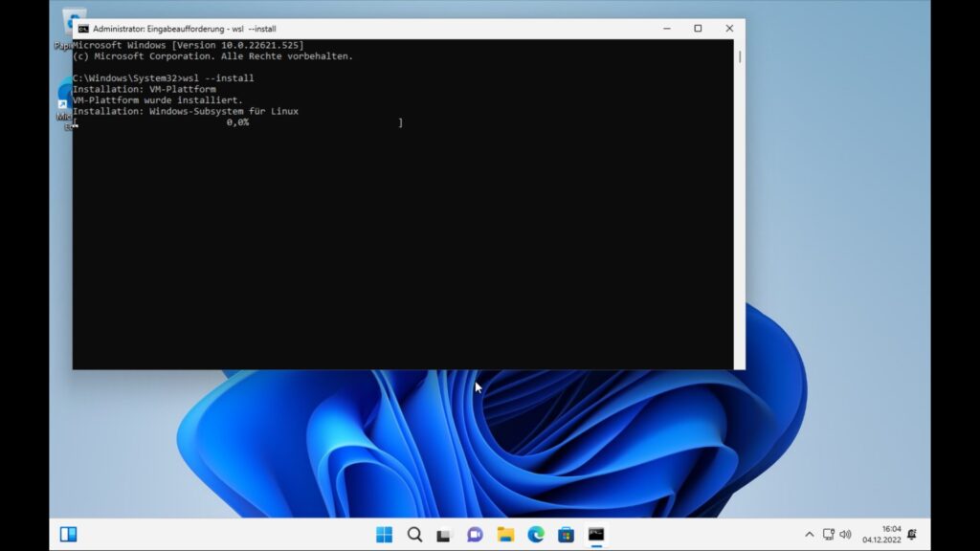
Task: Click 'Installation: Windows-Subsystem für Linux' line
Action: pyautogui.click(x=186, y=111)
